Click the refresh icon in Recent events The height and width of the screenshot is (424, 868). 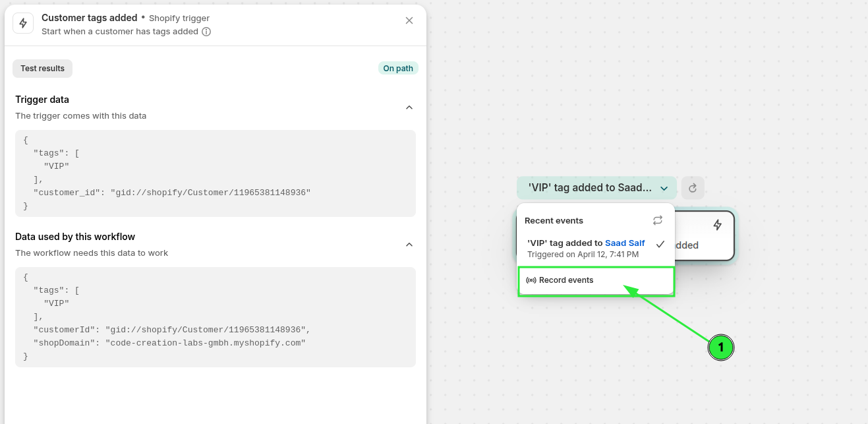[658, 220]
